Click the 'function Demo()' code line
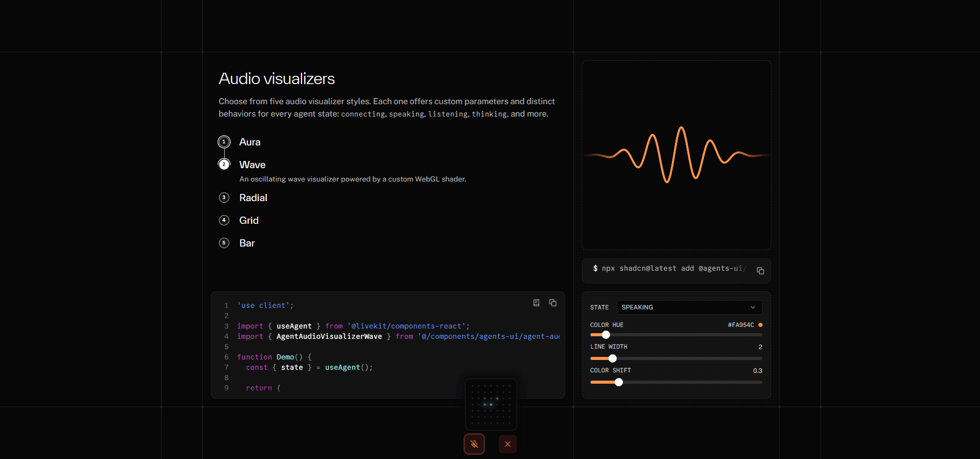 274,357
